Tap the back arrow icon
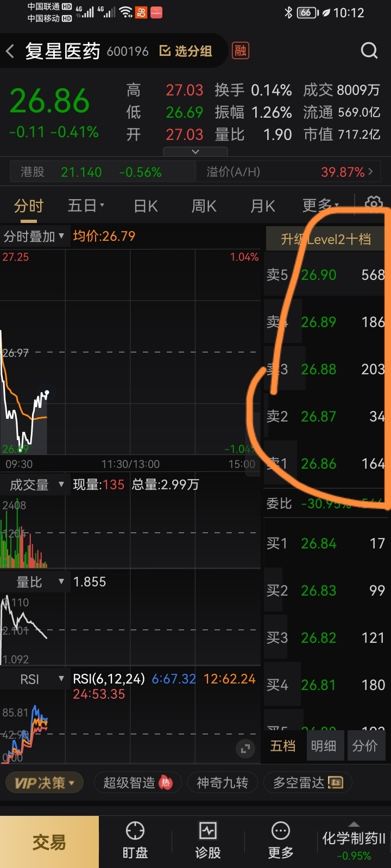This screenshot has height=868, width=391. 10,52
